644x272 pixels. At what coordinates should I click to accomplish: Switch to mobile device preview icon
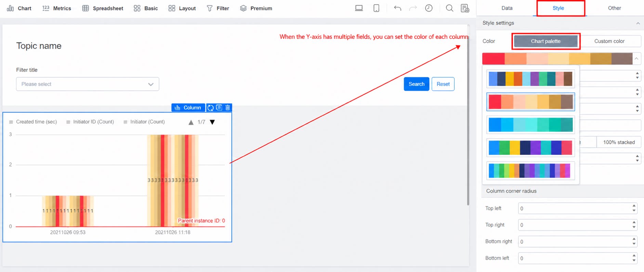(x=376, y=8)
